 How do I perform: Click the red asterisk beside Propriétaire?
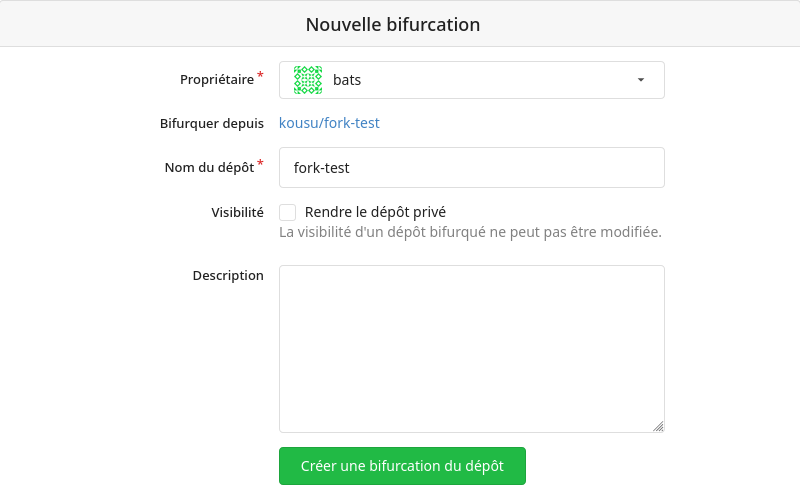pyautogui.click(x=260, y=76)
